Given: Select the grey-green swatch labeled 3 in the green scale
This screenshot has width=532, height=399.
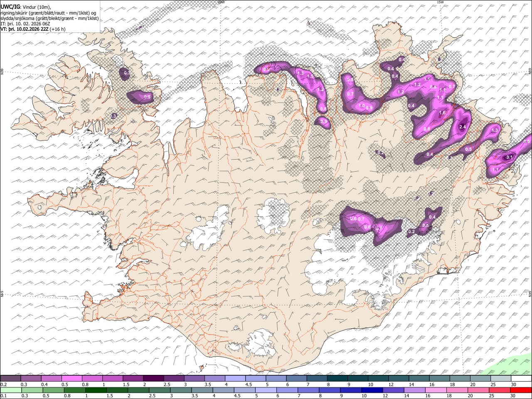Looking at the screenshot, I should pos(181,390).
